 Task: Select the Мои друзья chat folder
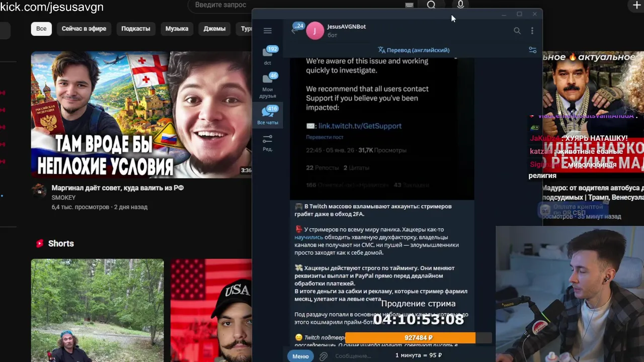click(x=268, y=85)
